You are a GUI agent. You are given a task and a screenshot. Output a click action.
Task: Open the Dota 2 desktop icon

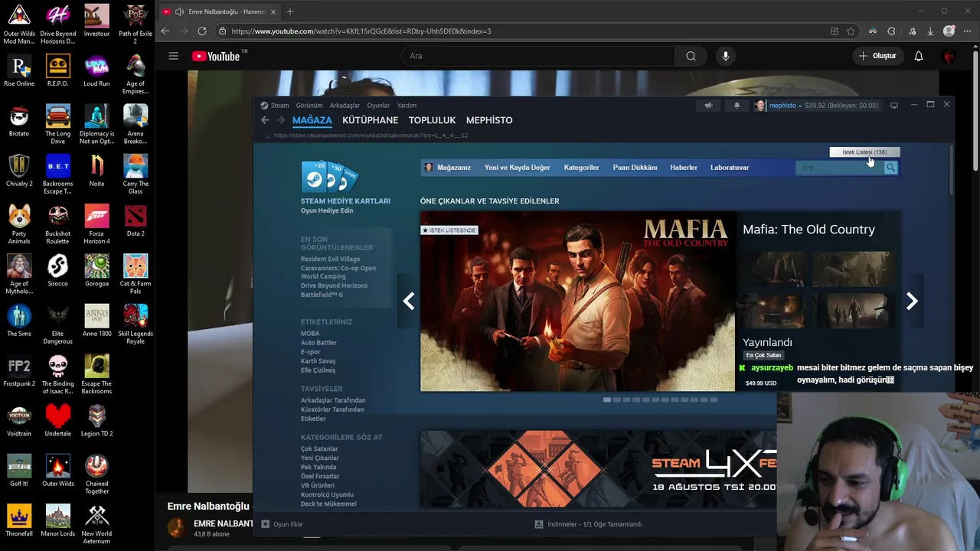click(x=136, y=220)
